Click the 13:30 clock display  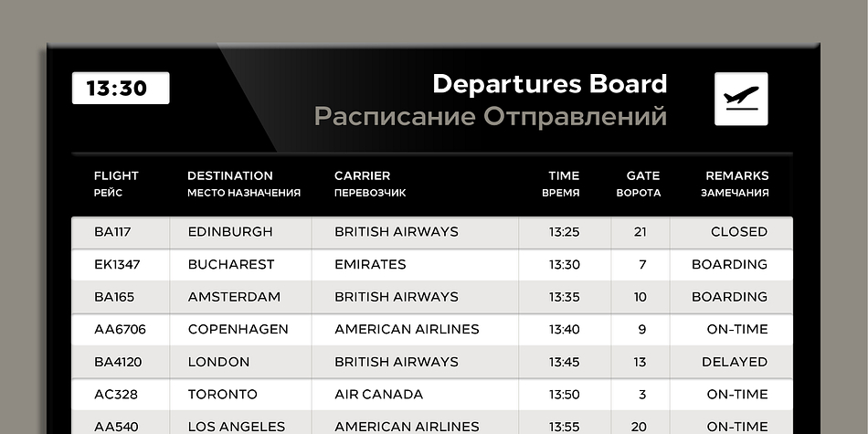pos(121,88)
